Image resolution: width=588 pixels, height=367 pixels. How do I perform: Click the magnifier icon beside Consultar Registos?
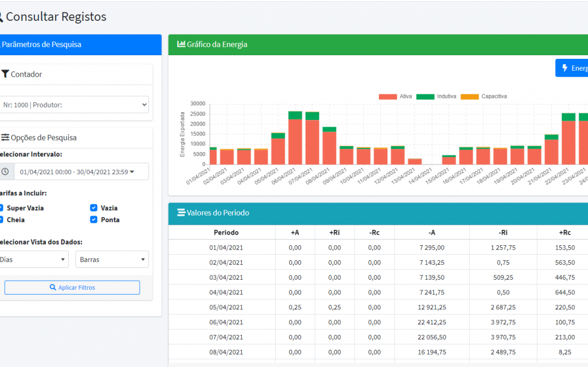[1, 17]
